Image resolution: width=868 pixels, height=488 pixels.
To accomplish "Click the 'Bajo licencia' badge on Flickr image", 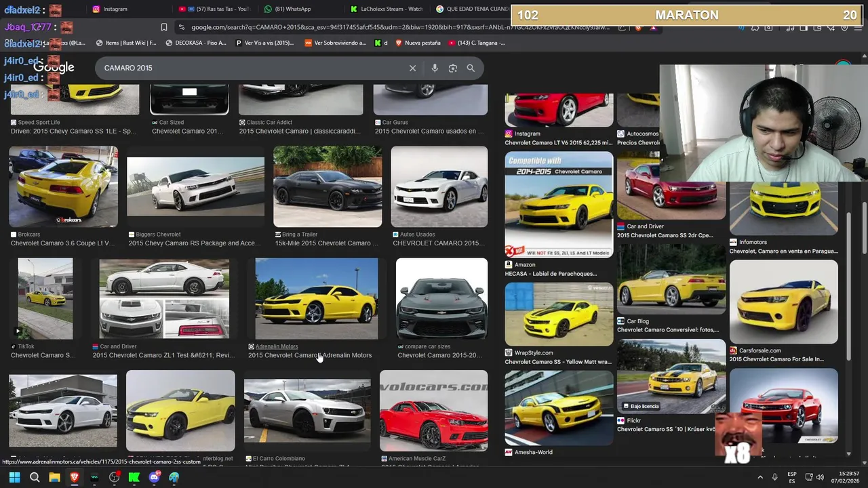I will point(640,406).
